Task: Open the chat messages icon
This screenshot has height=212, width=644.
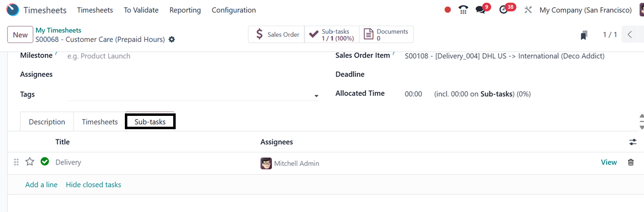Action: (x=480, y=10)
